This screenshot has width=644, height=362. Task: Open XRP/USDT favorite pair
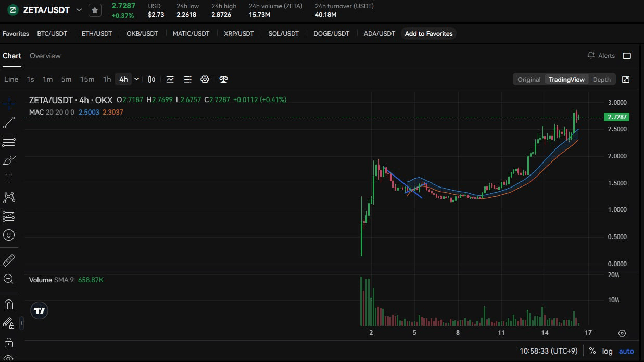tap(239, 34)
